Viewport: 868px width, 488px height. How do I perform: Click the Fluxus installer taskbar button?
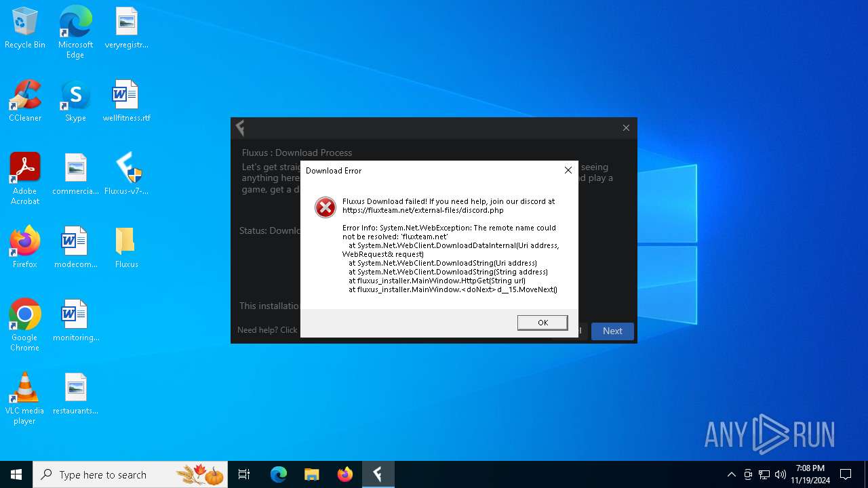(x=378, y=474)
